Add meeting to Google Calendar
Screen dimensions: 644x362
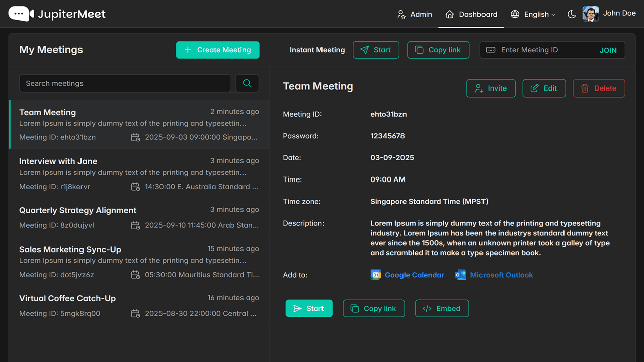pyautogui.click(x=408, y=275)
